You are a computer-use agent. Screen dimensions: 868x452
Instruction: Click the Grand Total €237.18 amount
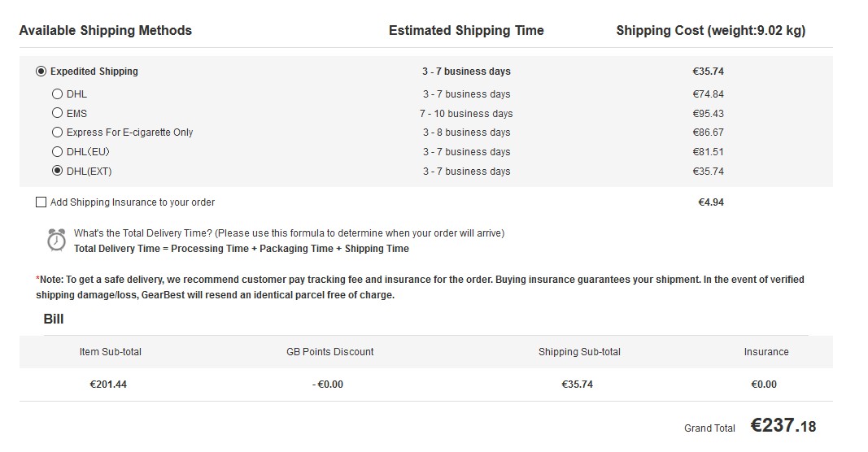coord(783,425)
